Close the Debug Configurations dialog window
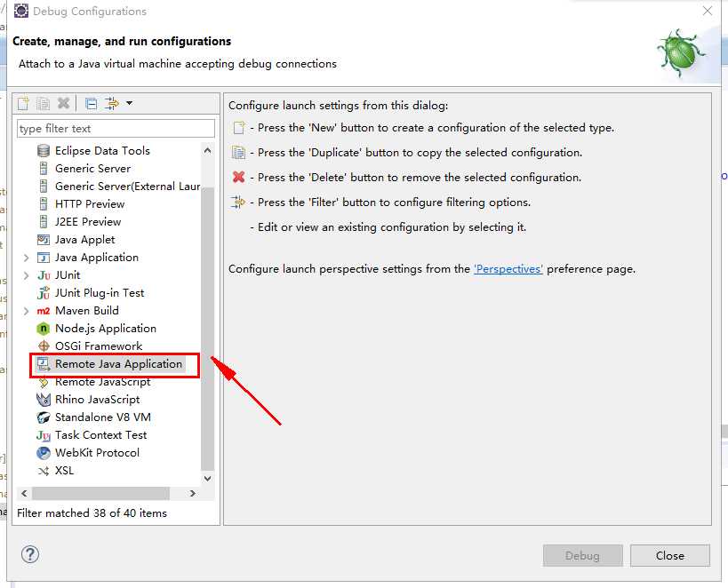The image size is (728, 588). pos(708,11)
